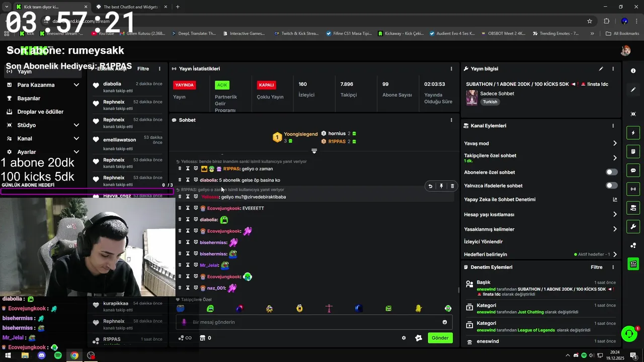Open Takipçilere özel sohbet options
644x362 pixels.
click(614, 158)
